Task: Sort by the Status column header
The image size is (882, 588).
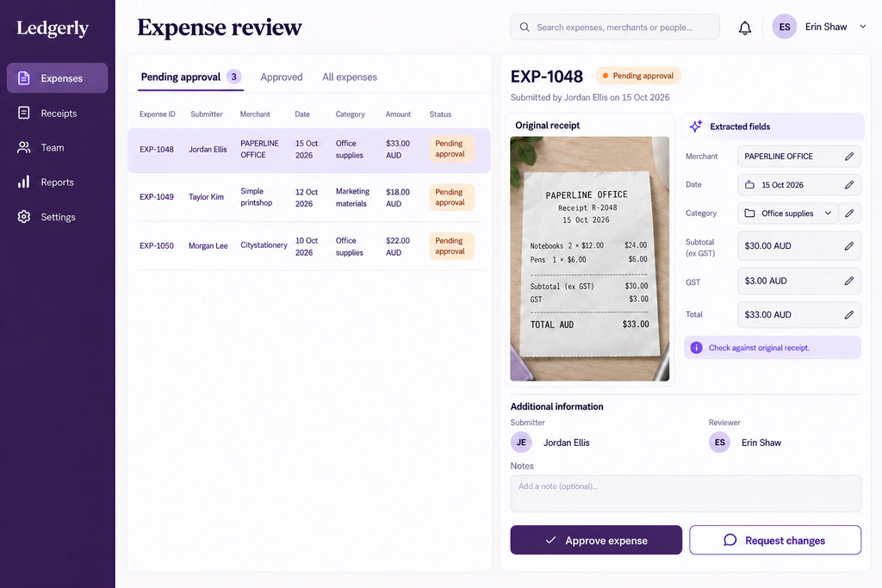Action: 440,115
